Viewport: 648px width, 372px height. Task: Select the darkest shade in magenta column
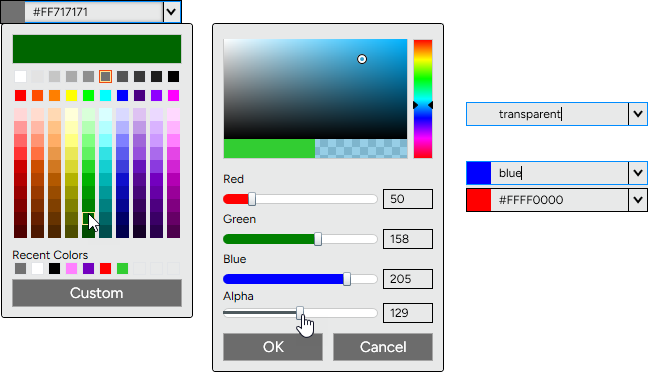tap(174, 231)
